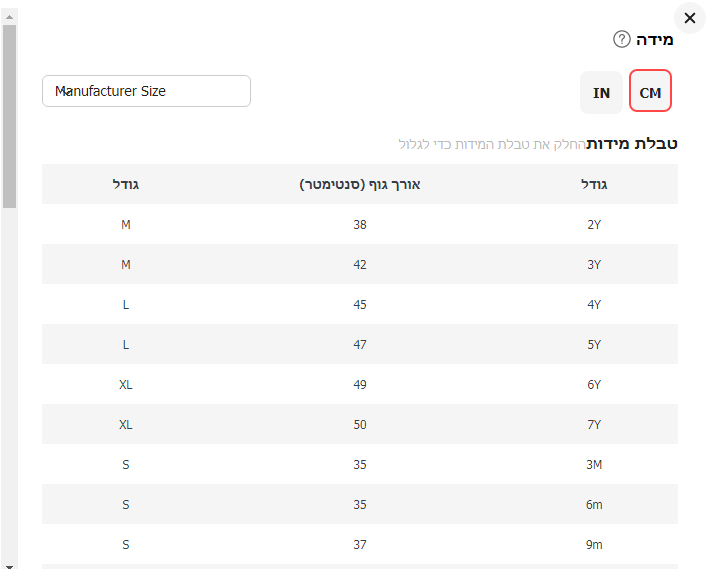Open the Manufacturer Size dropdown
The width and height of the screenshot is (709, 577).
[146, 91]
